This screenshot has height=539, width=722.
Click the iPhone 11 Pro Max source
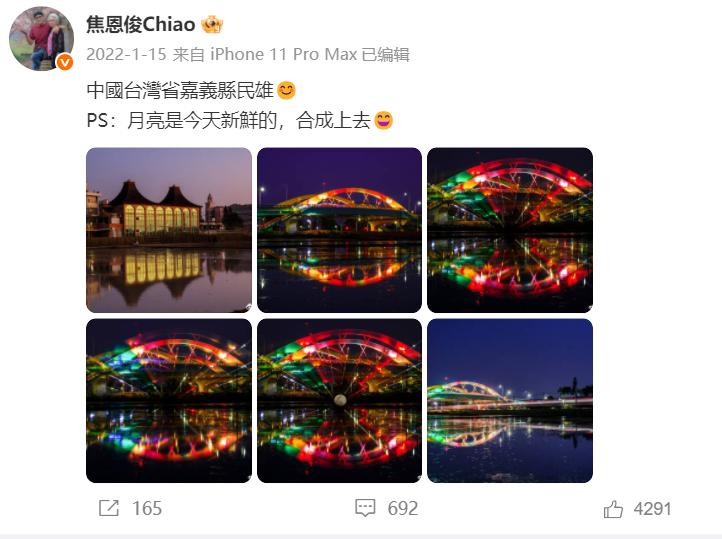tap(284, 54)
